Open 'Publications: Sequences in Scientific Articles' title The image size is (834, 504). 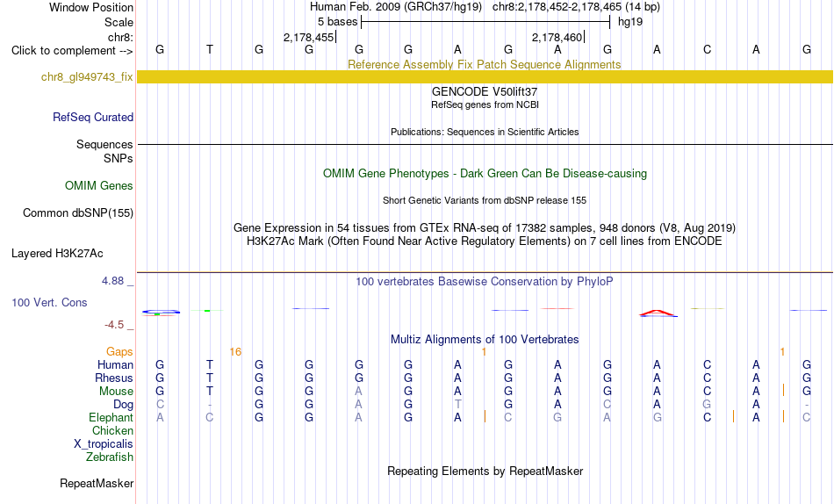(x=485, y=132)
